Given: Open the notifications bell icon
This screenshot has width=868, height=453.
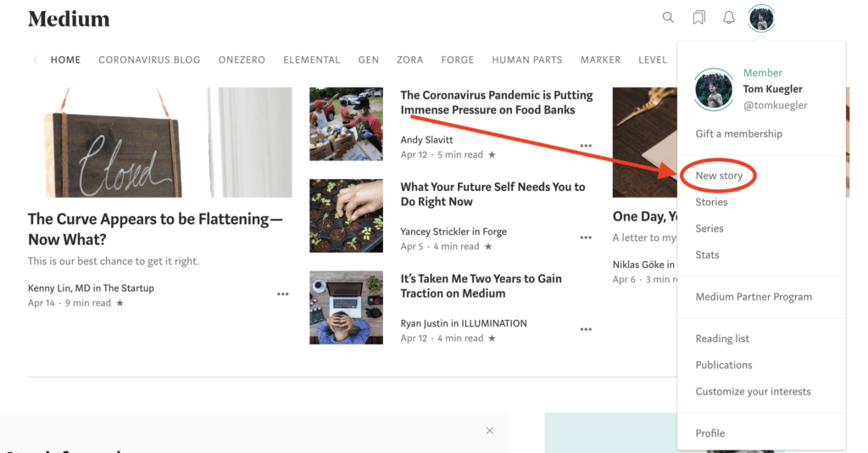Looking at the screenshot, I should pyautogui.click(x=728, y=18).
